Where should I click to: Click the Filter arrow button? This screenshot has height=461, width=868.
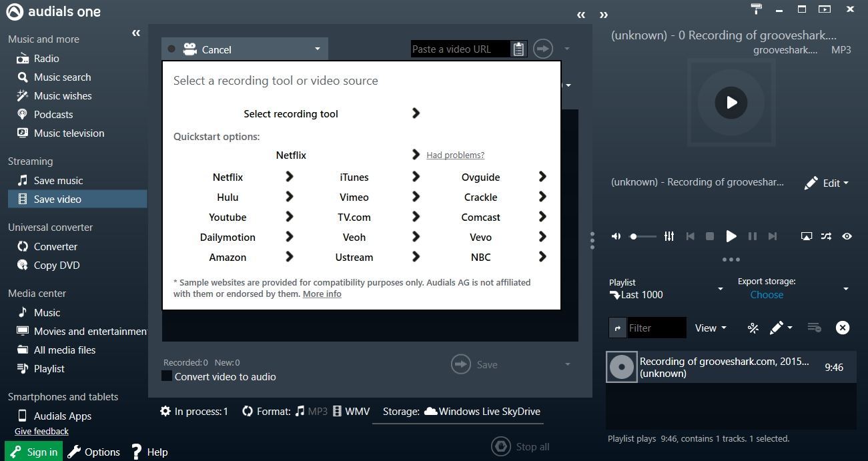point(617,328)
